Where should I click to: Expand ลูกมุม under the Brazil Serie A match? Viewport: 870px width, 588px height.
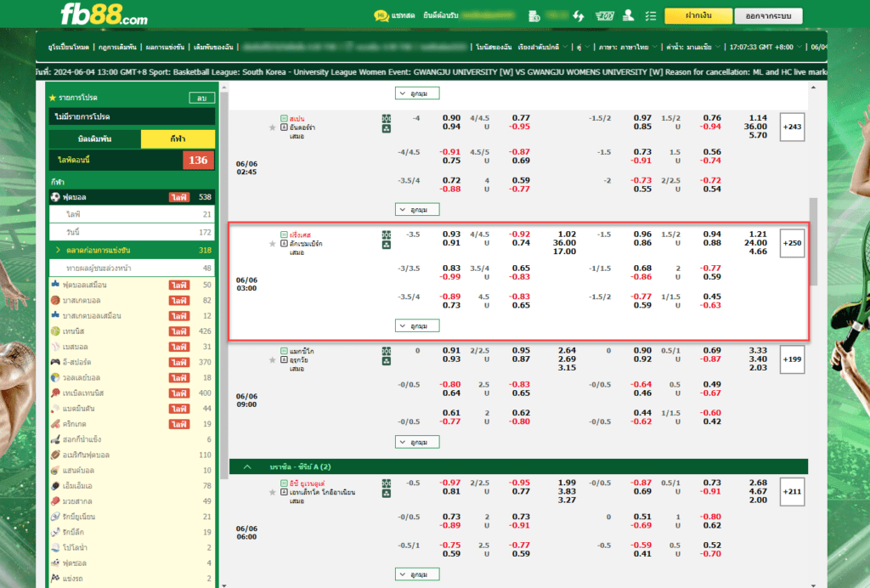(417, 574)
